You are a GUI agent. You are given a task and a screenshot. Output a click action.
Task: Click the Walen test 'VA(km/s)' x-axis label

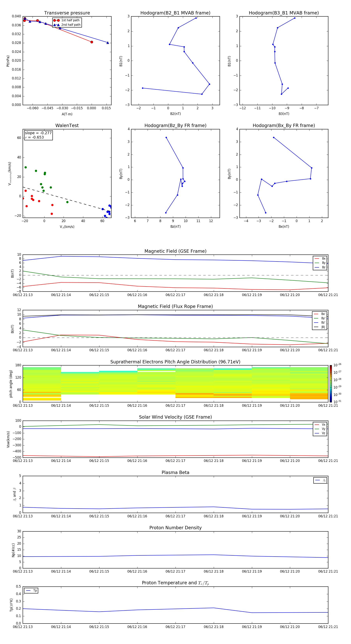point(67,227)
